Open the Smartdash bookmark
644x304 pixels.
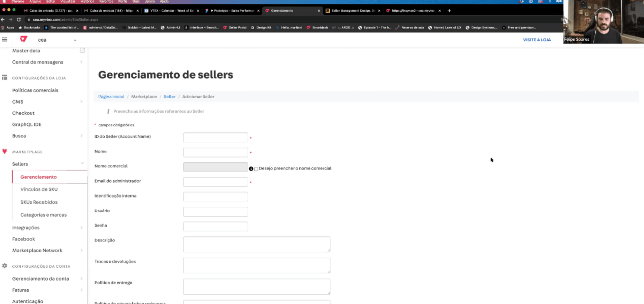coord(317,27)
